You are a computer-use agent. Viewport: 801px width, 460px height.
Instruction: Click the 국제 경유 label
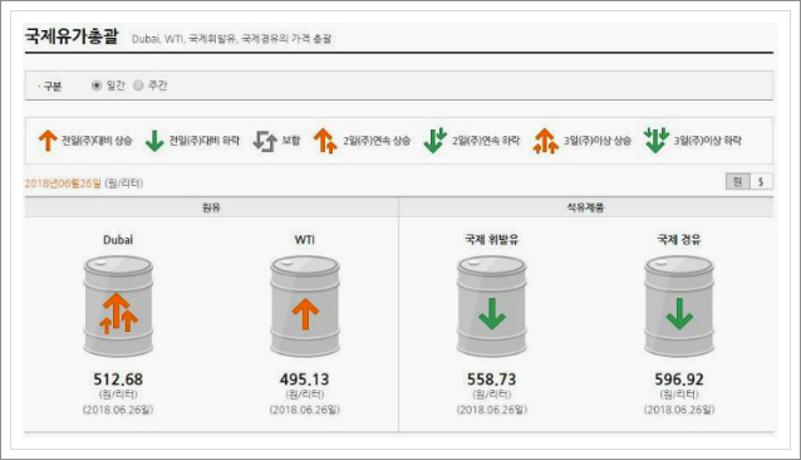679,240
